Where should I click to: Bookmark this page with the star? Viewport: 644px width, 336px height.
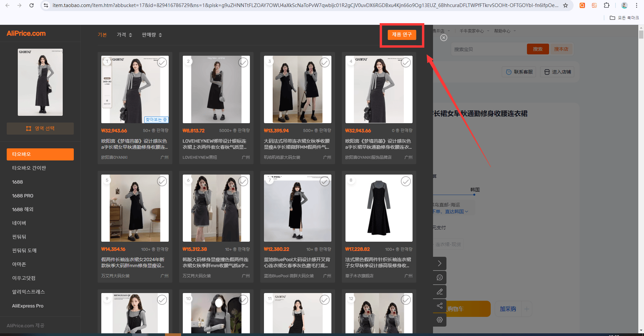point(566,5)
